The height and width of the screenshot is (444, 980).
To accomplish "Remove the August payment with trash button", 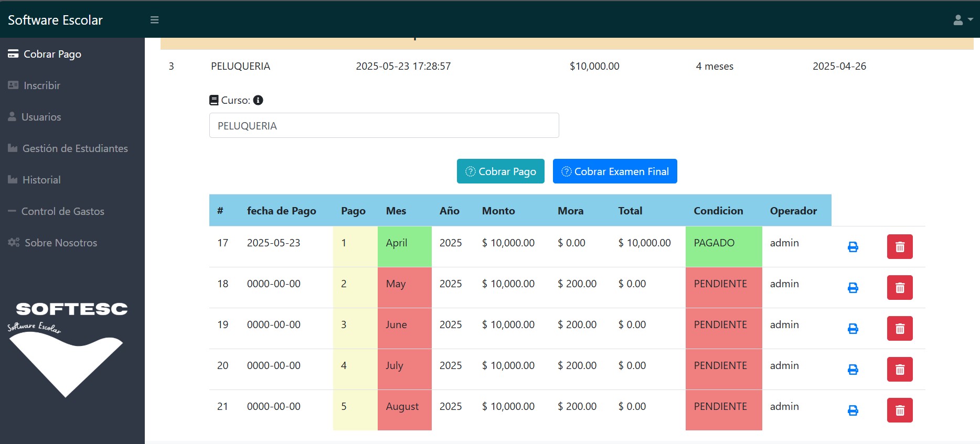I will (899, 410).
